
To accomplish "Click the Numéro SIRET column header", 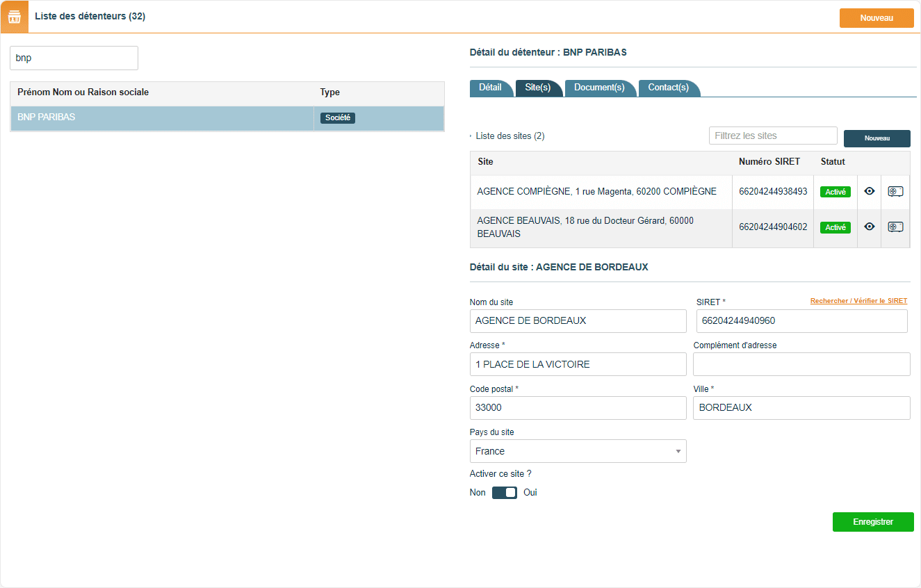I will [x=769, y=162].
